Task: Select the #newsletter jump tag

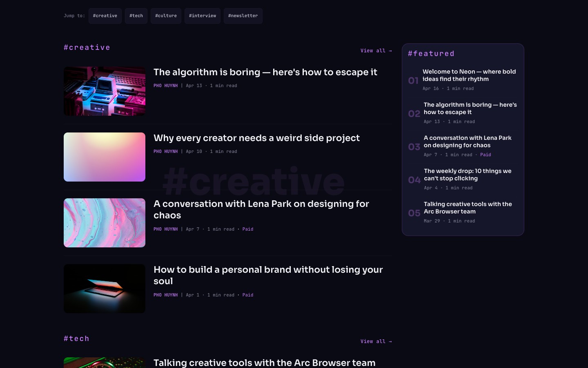Action: coord(243,16)
